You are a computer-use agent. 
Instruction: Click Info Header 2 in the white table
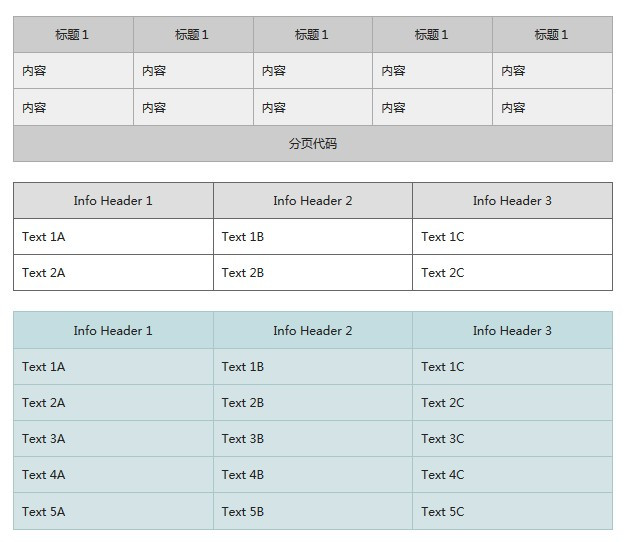[313, 201]
